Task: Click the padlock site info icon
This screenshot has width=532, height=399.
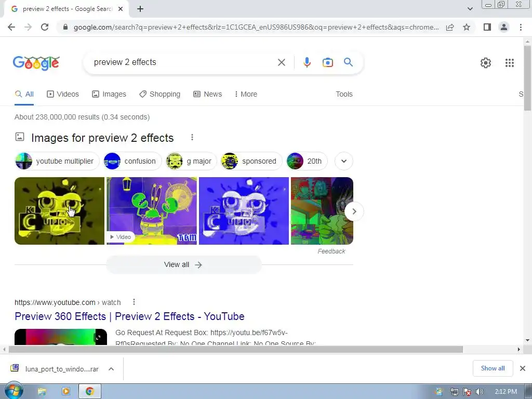Action: pyautogui.click(x=65, y=27)
